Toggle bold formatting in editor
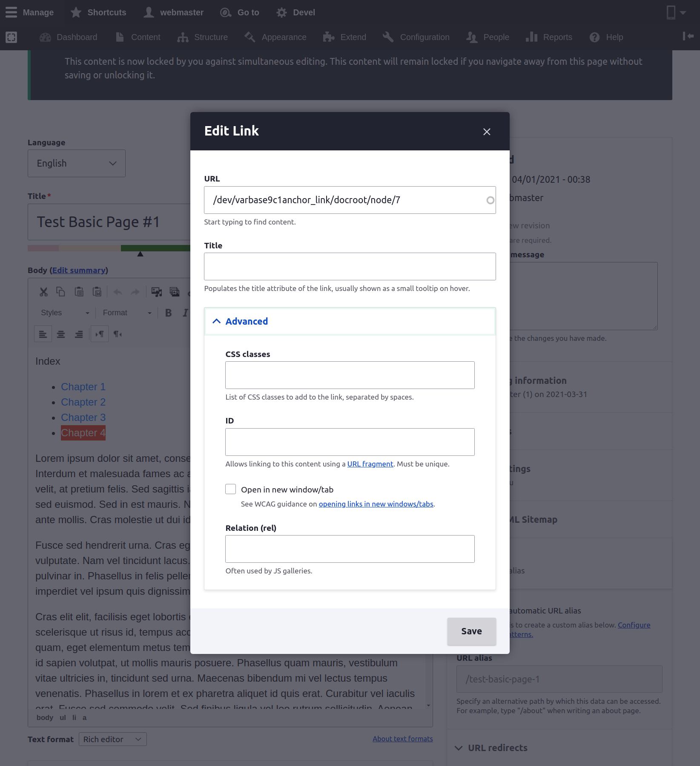 click(x=169, y=313)
